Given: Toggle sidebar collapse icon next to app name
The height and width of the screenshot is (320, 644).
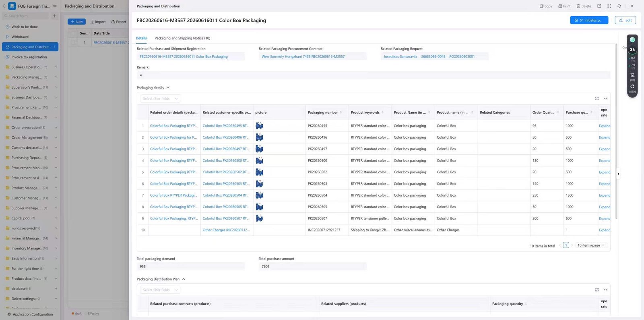Looking at the screenshot, I should coord(55,6).
